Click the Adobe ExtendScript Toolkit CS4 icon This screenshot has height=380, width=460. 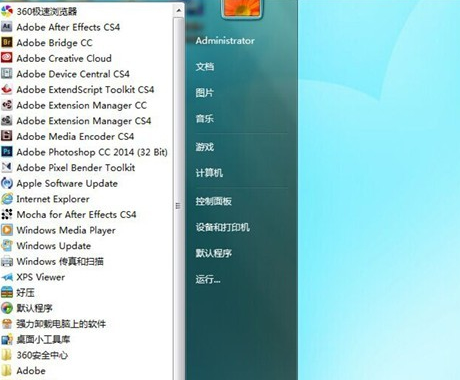click(x=7, y=89)
